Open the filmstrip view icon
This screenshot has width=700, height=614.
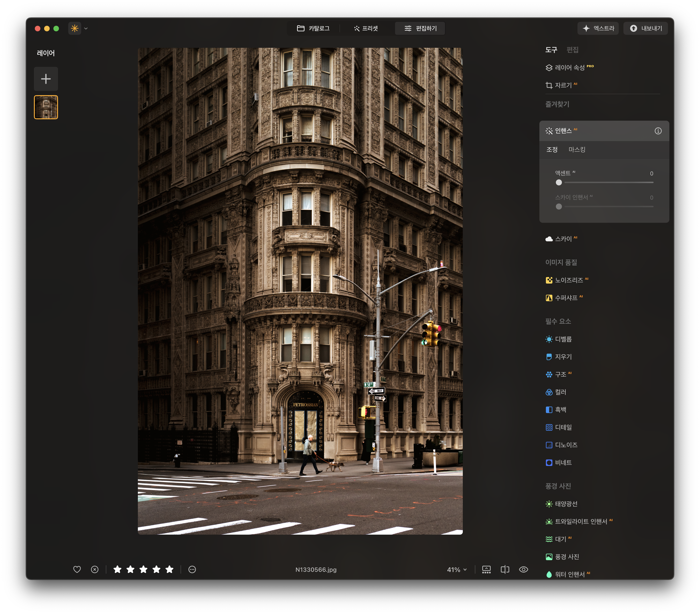coord(486,569)
